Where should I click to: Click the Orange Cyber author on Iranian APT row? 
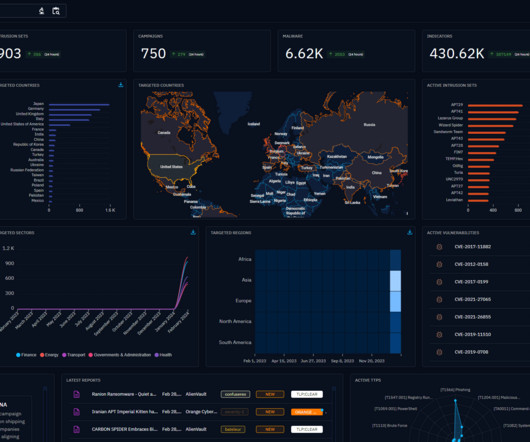tap(201, 412)
